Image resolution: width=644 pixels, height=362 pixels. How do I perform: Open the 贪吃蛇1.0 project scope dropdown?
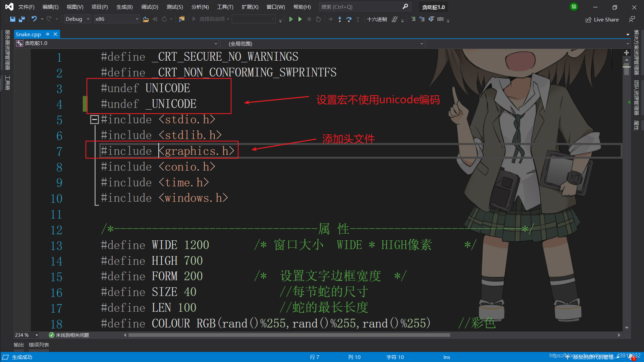click(x=117, y=44)
